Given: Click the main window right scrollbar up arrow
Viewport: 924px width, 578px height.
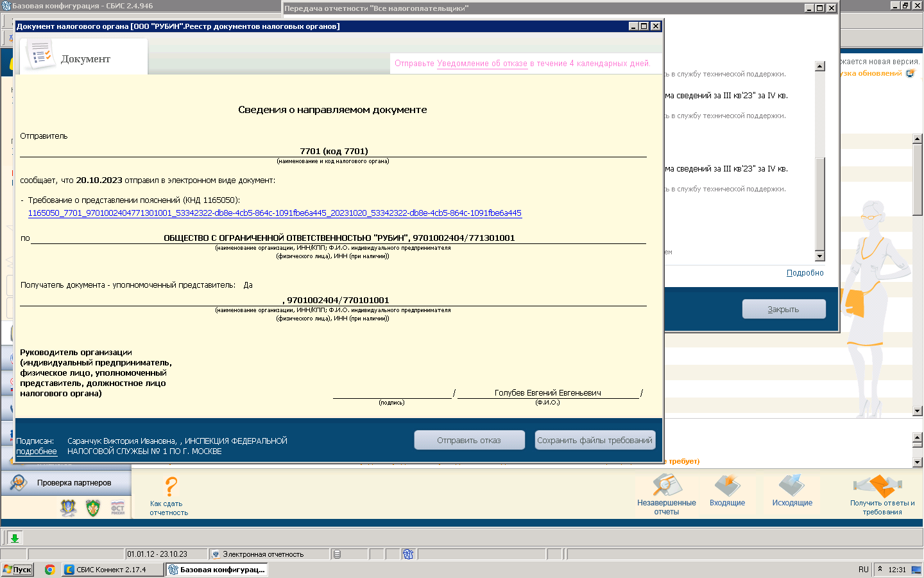Looking at the screenshot, I should point(918,138).
